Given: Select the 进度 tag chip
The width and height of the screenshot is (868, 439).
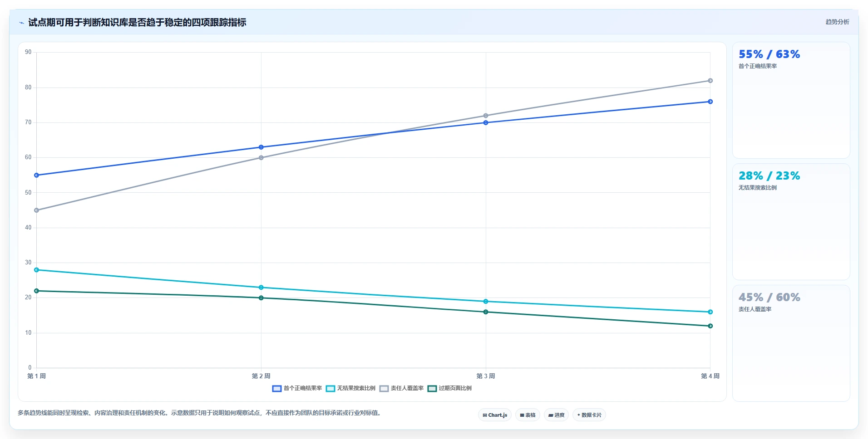Looking at the screenshot, I should [x=556, y=415].
